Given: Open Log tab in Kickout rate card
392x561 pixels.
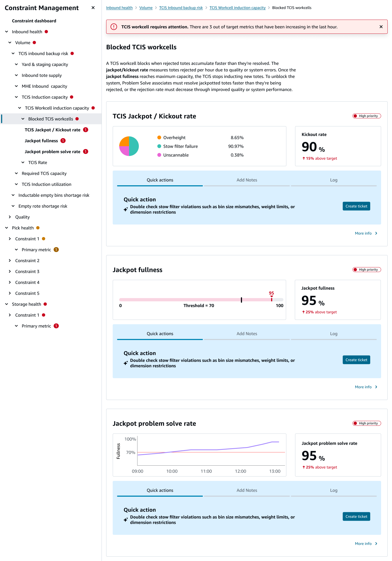Looking at the screenshot, I should (334, 180).
